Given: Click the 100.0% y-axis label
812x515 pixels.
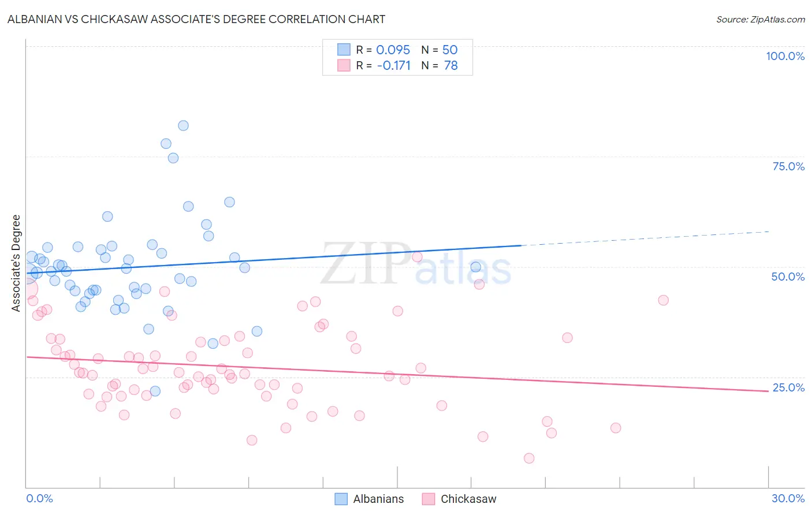Looking at the screenshot, I should [x=785, y=56].
